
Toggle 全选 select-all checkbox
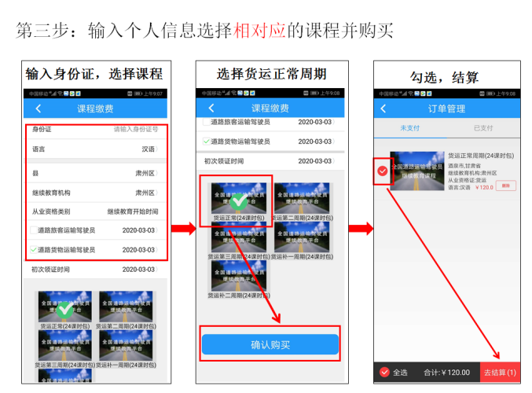pos(384,372)
